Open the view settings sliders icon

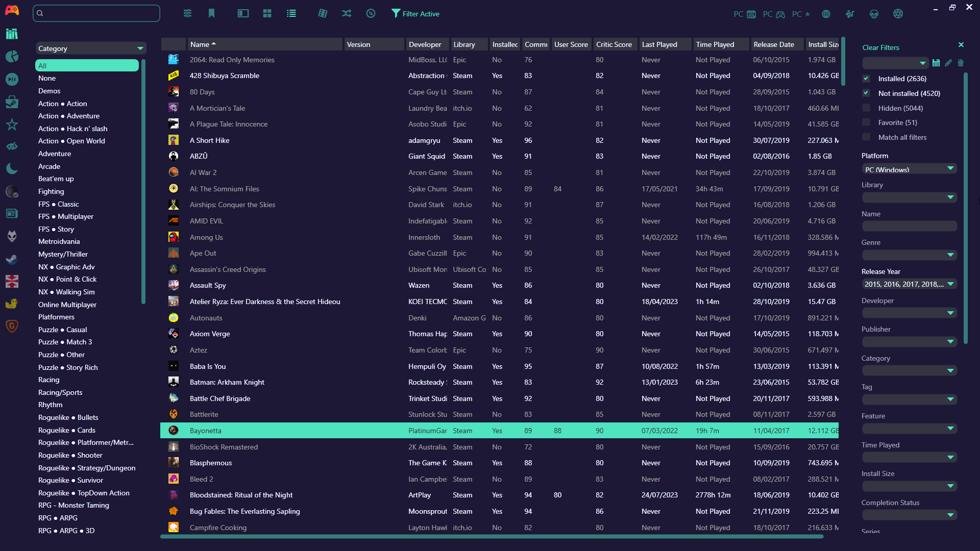point(188,14)
